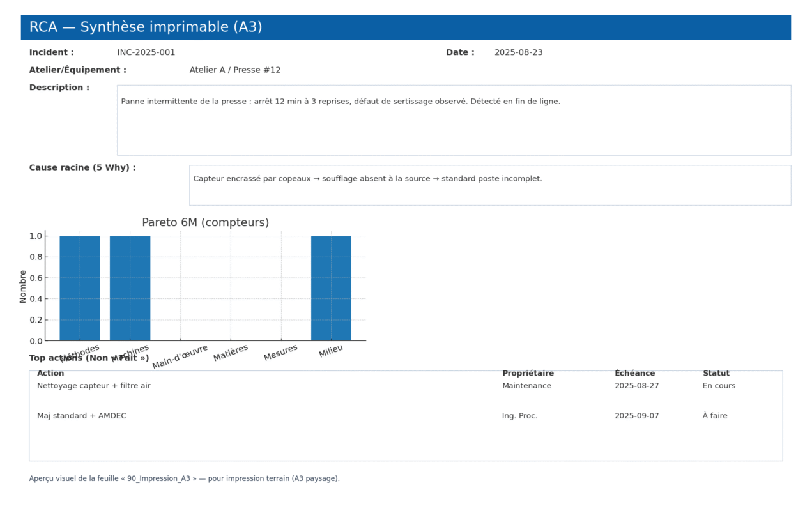Viewport: 812px width, 511px height.
Task: Click the Machines bar in the Pareto chart
Action: [x=130, y=288]
